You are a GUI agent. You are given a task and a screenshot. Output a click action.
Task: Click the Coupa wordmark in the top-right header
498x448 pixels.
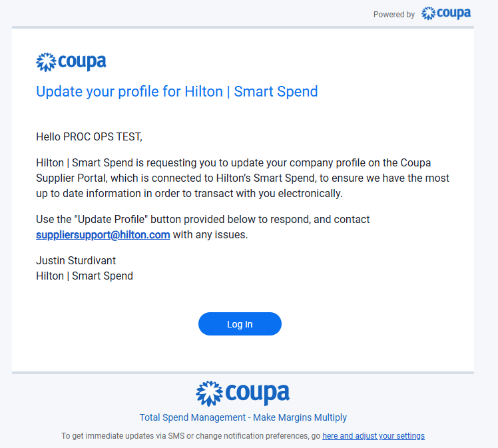point(454,13)
